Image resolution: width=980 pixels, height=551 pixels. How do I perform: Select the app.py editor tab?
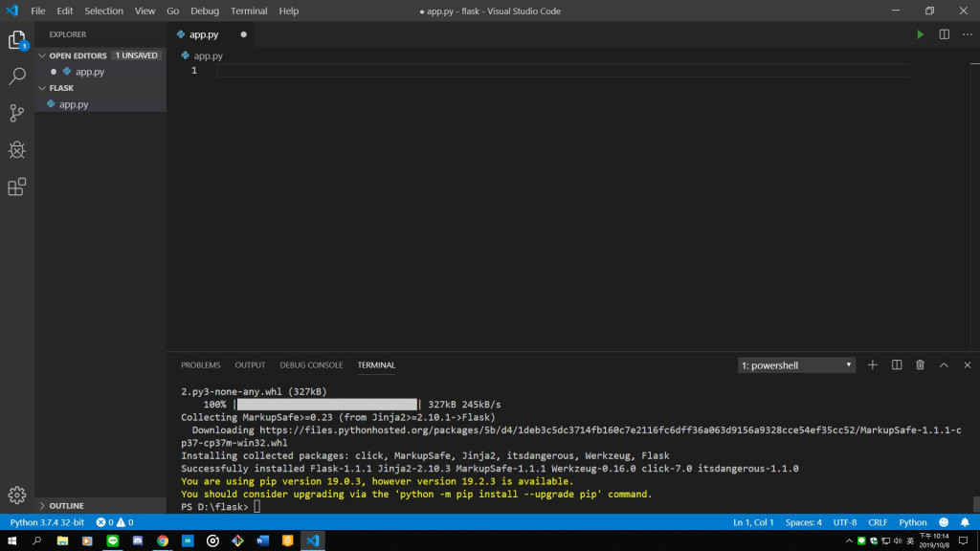pyautogui.click(x=212, y=34)
